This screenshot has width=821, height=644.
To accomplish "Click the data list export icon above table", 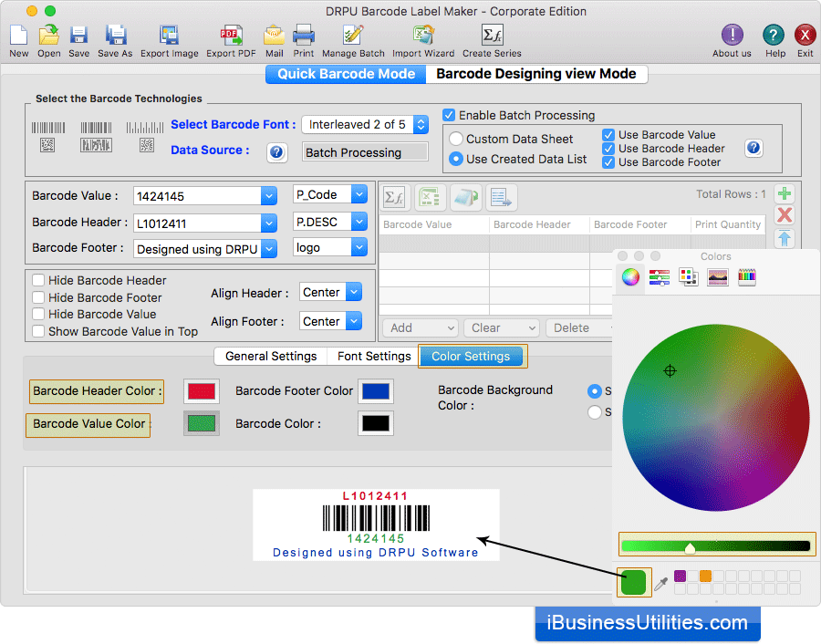I will [x=501, y=197].
